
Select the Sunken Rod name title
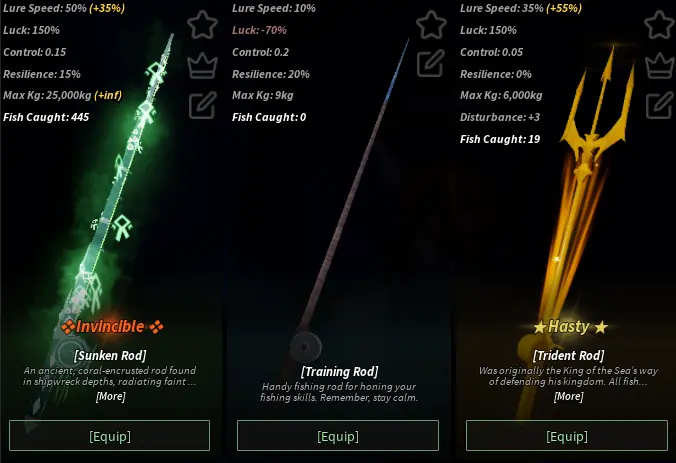point(110,356)
